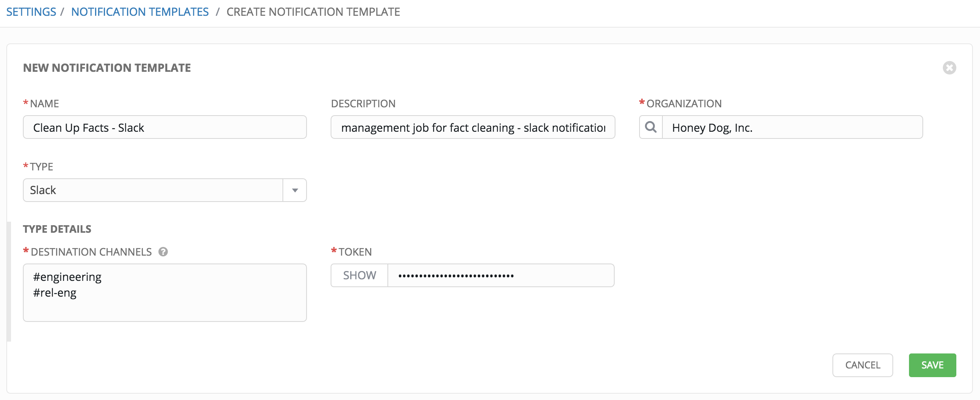Show help for Destination Channels

163,252
